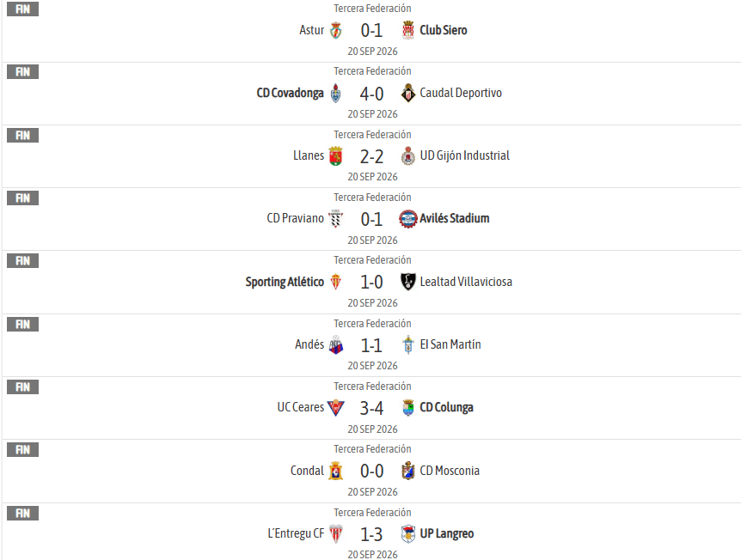
Task: Click the Sporting Atlético crest
Action: [x=335, y=282]
